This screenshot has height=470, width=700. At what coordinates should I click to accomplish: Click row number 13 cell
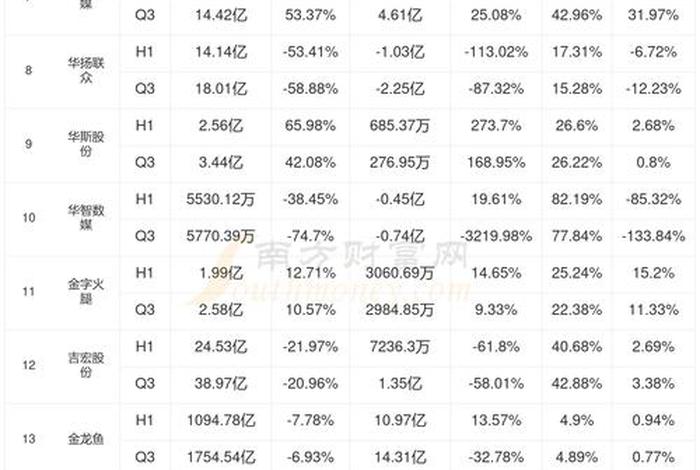pyautogui.click(x=27, y=436)
